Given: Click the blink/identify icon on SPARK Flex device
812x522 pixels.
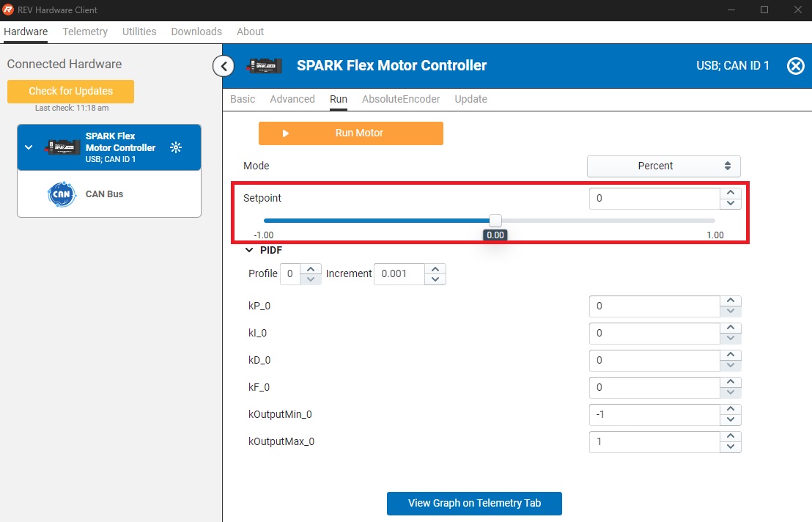Looking at the screenshot, I should coord(176,147).
